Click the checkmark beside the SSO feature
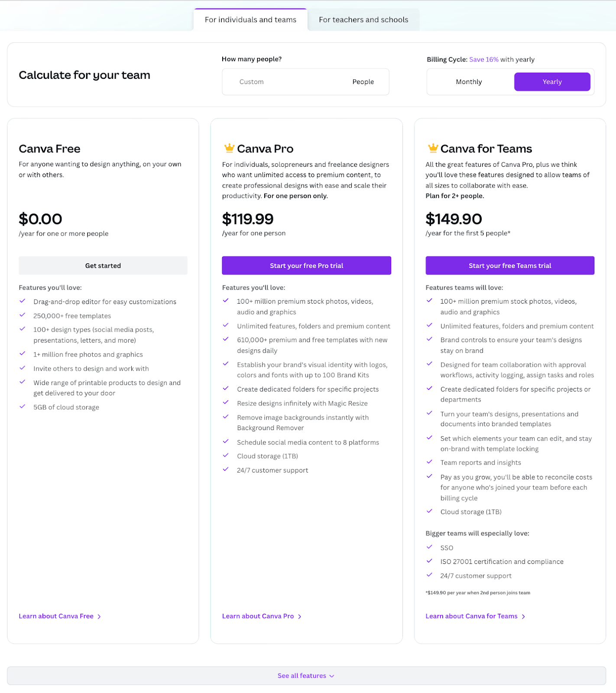616x693 pixels. [x=430, y=547]
